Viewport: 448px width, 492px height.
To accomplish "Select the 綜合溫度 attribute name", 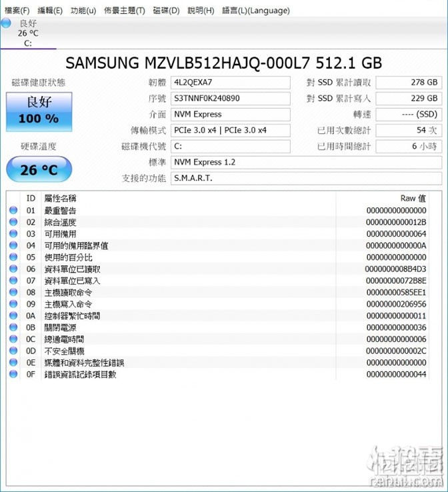I will (x=60, y=222).
